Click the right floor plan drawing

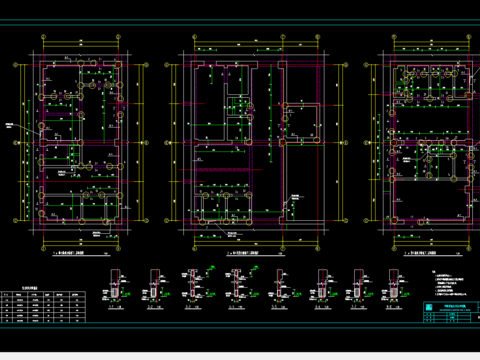422,143
